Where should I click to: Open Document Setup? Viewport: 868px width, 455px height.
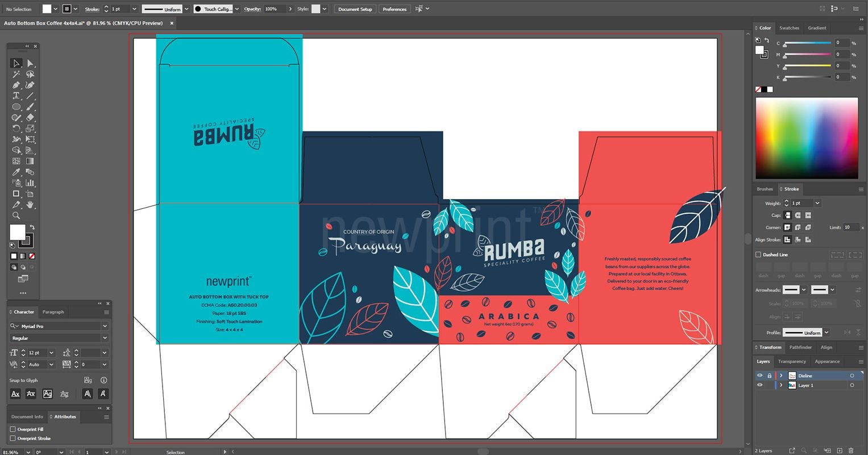tap(355, 9)
